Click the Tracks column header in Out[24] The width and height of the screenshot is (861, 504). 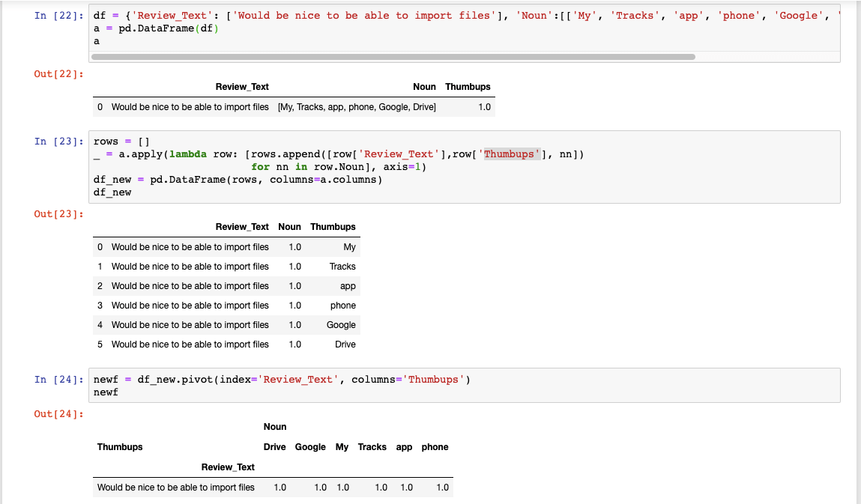[372, 447]
